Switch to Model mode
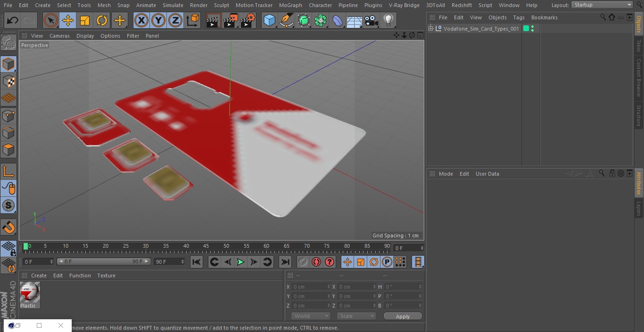The image size is (644, 332). point(8,64)
